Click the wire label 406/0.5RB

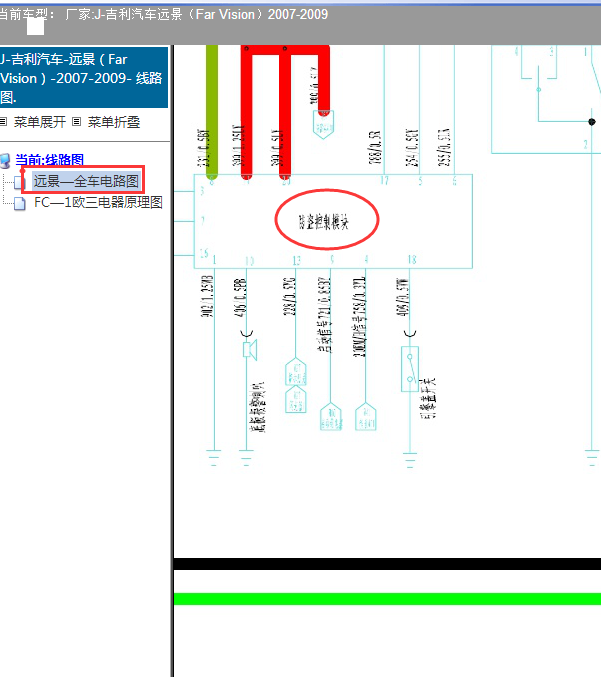[x=240, y=297]
